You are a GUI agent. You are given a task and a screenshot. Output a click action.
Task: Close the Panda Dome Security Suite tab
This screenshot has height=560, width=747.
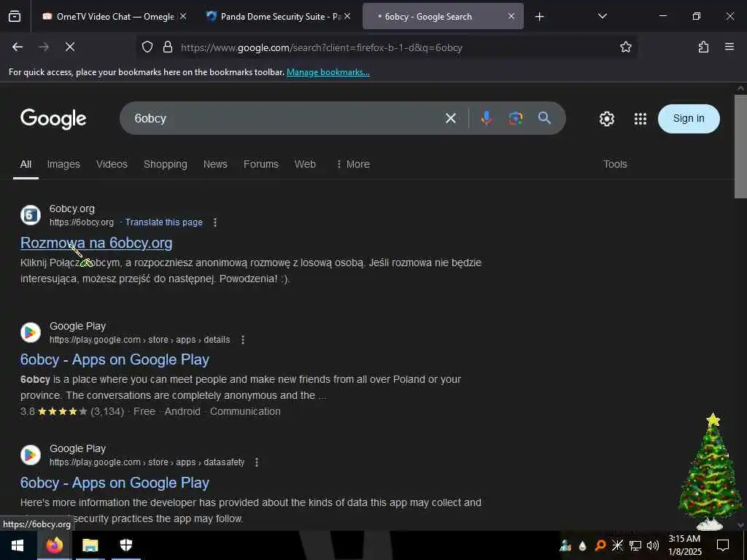pos(347,16)
